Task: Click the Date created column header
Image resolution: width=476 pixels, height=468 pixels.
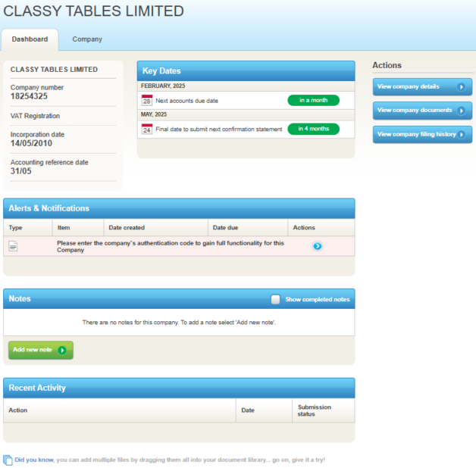Action: tap(127, 227)
